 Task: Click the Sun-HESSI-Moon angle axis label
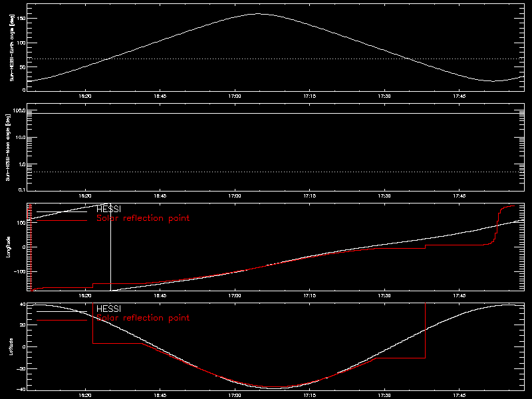(9, 147)
